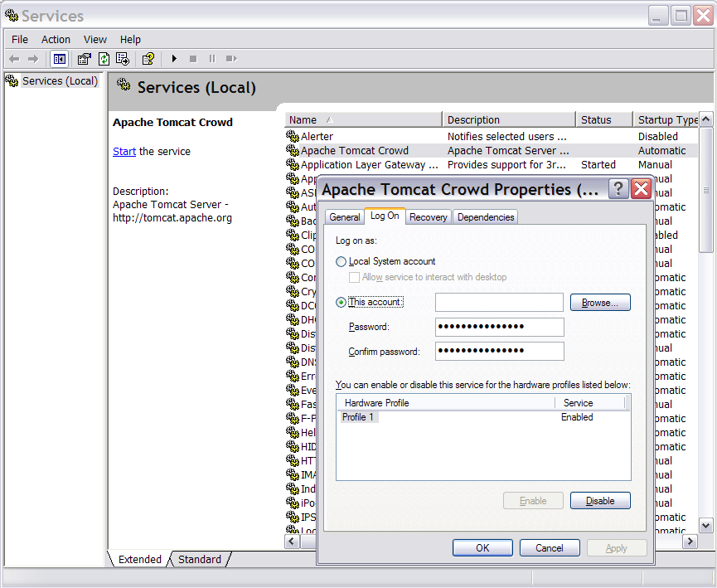717x588 pixels.
Task: Click the Refresh toolbar icon
Action: pos(104,59)
